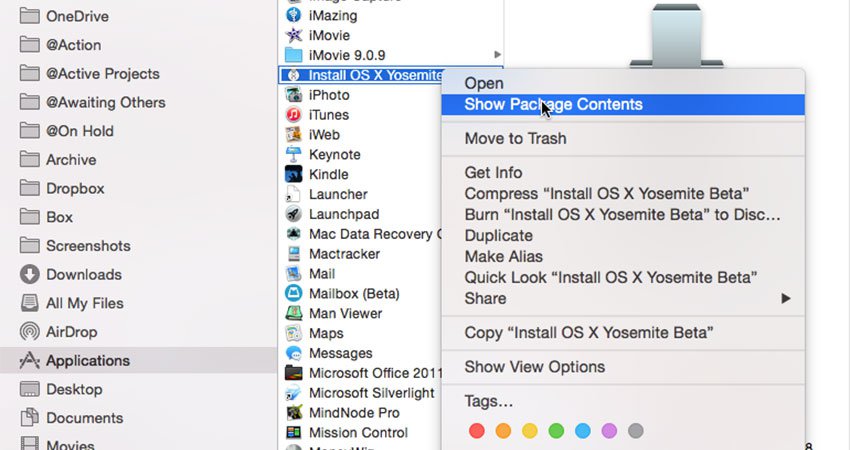Image resolution: width=850 pixels, height=450 pixels.
Task: Click the Maps app icon
Action: pyautogui.click(x=293, y=333)
